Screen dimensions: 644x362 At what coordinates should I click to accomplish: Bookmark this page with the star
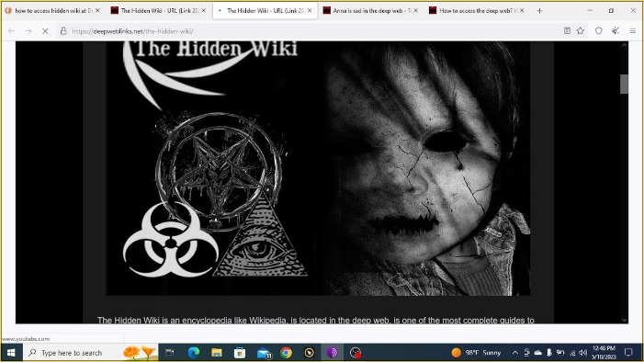pyautogui.click(x=581, y=31)
